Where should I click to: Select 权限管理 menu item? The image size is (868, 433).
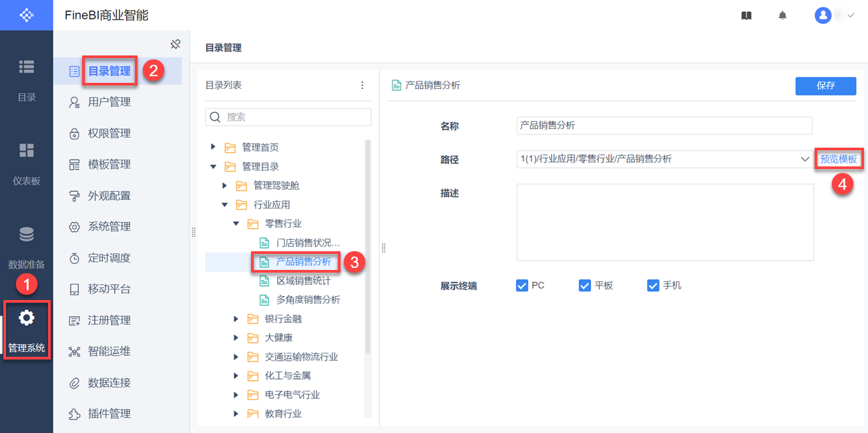pos(109,133)
